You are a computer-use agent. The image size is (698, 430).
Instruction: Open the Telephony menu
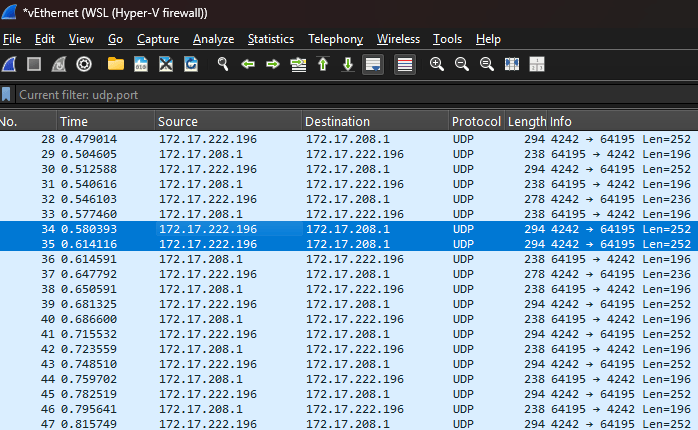point(335,39)
